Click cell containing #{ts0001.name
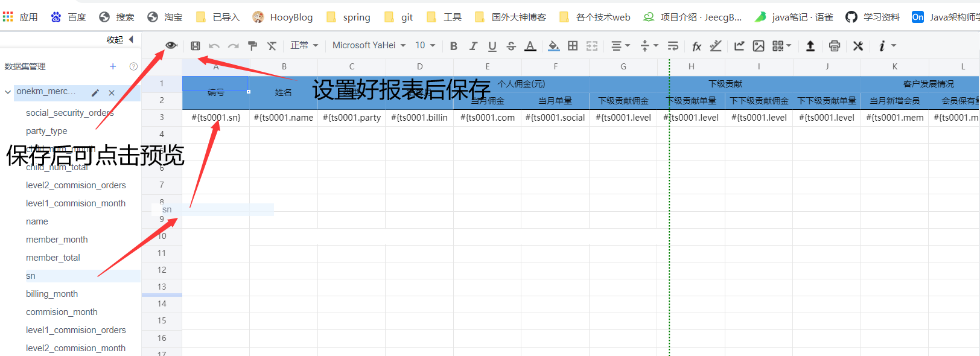Screen dimensions: 980x356 (x=284, y=118)
